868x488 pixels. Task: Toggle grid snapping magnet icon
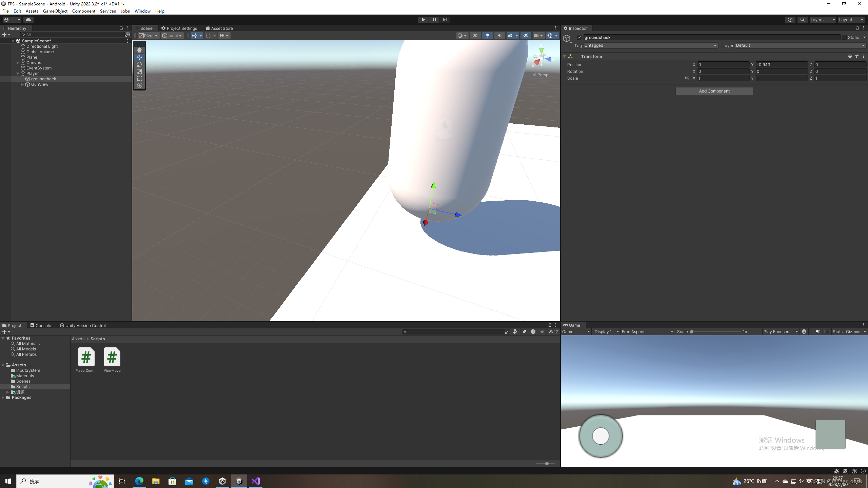click(x=208, y=35)
